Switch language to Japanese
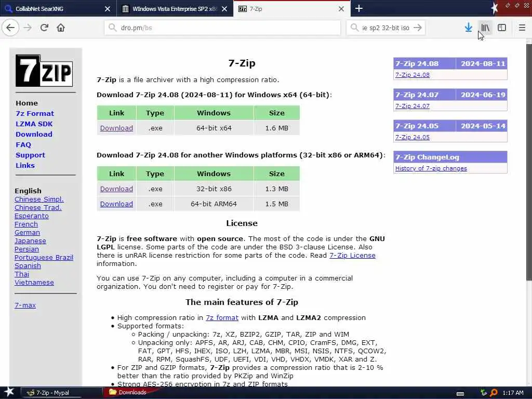Viewport: 532px width, 399px height. point(30,241)
